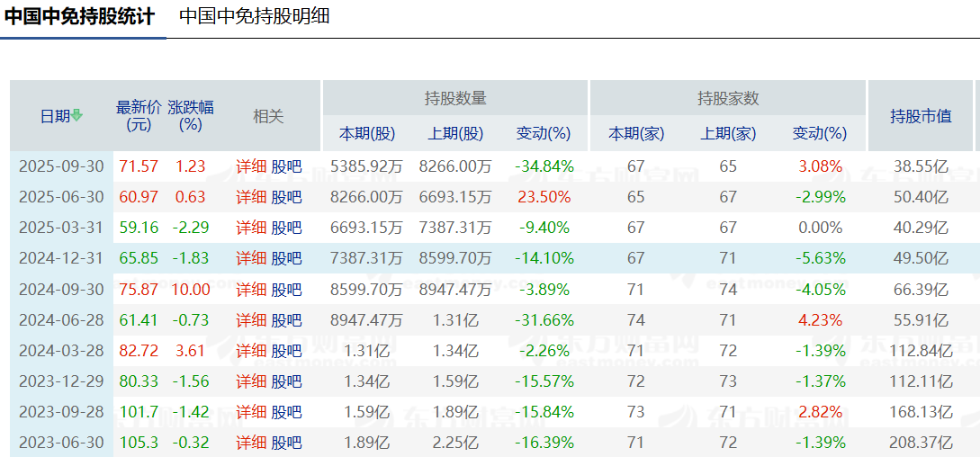
Task: Open 详细 link for 2024-03-28
Action: (251, 351)
